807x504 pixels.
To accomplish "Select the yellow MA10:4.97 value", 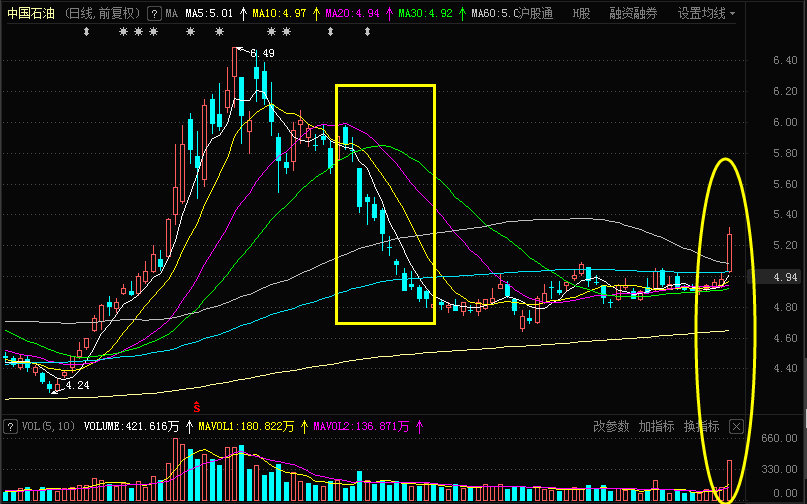I will (x=279, y=13).
